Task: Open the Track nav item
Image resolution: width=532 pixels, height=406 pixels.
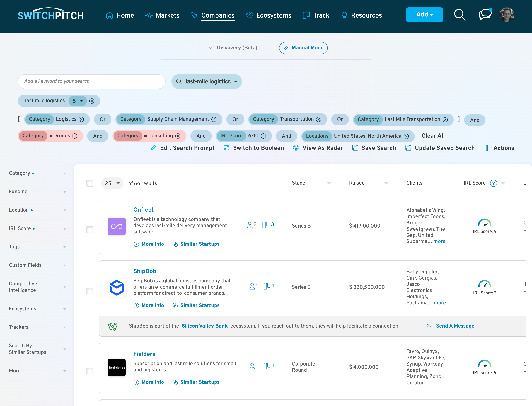Action: click(316, 15)
